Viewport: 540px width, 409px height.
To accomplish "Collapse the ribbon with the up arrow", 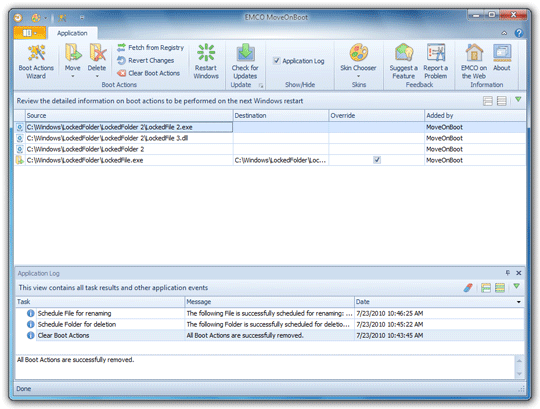I will tap(504, 33).
